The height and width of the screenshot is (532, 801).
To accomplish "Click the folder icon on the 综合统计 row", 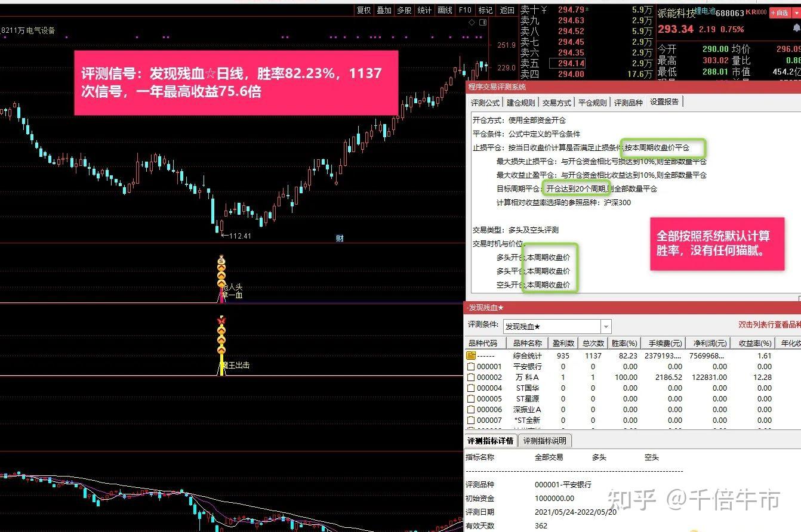I will (x=472, y=356).
